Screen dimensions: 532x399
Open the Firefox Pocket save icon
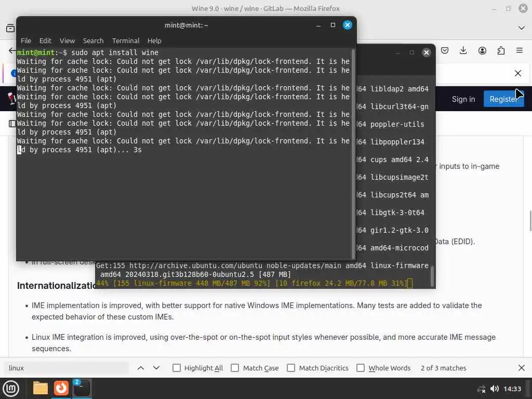coord(445,50)
